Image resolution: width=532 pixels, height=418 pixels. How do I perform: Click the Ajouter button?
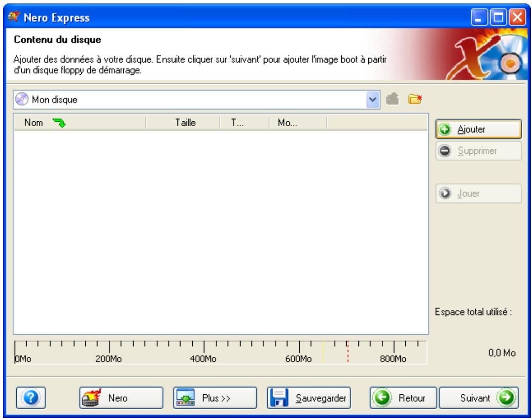[478, 129]
